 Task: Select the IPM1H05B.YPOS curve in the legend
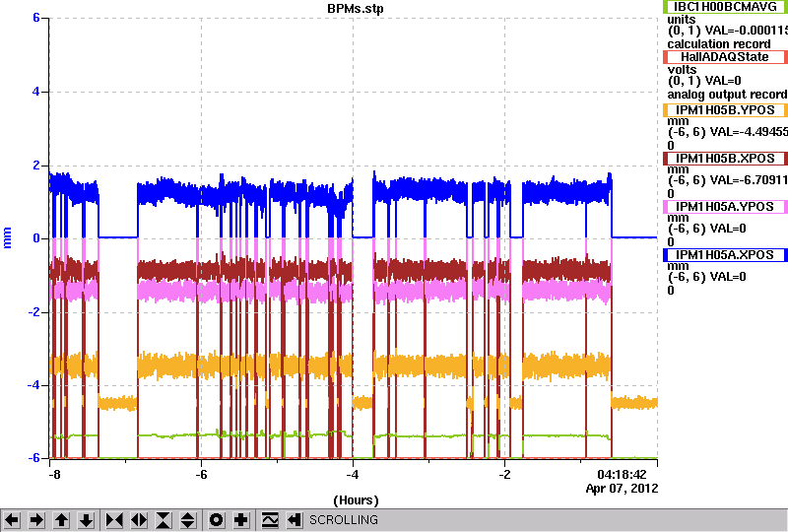click(725, 110)
